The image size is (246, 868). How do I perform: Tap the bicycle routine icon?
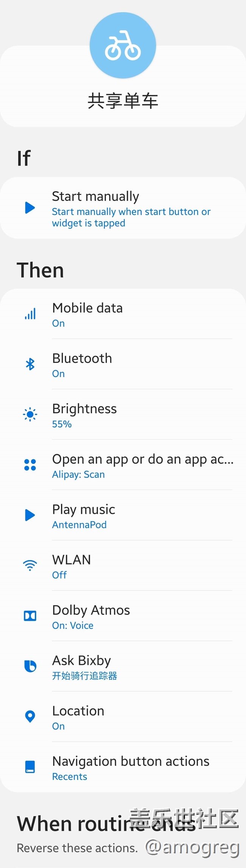pos(123,45)
